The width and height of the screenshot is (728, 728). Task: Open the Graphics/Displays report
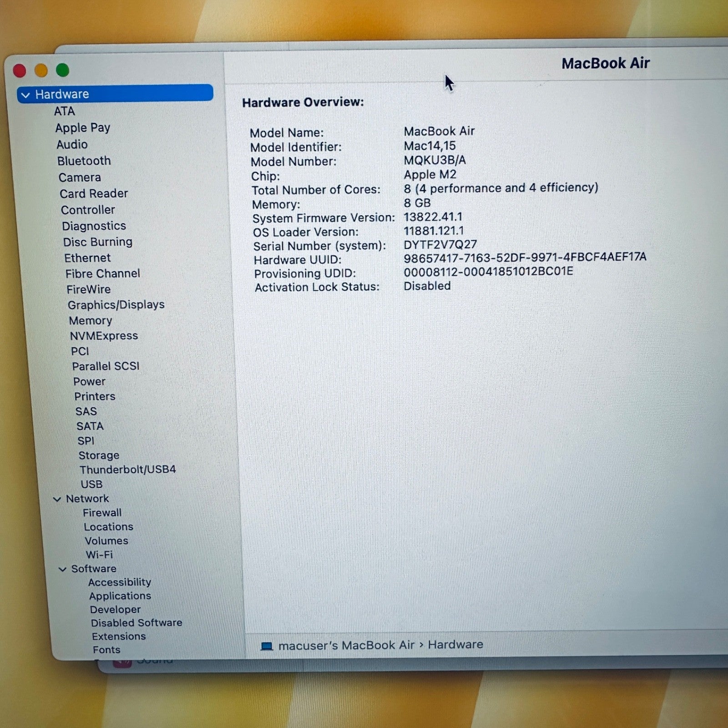(116, 304)
